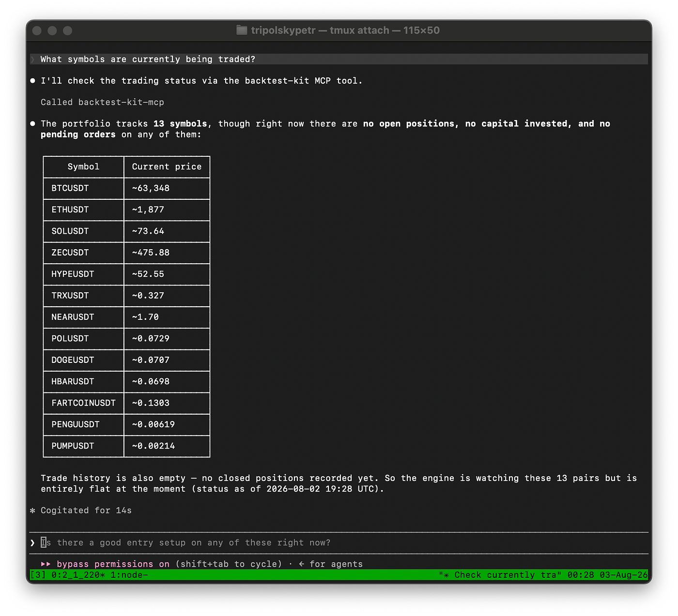This screenshot has width=678, height=616.
Task: Click the bold 'pending orders' text
Action: point(78,135)
